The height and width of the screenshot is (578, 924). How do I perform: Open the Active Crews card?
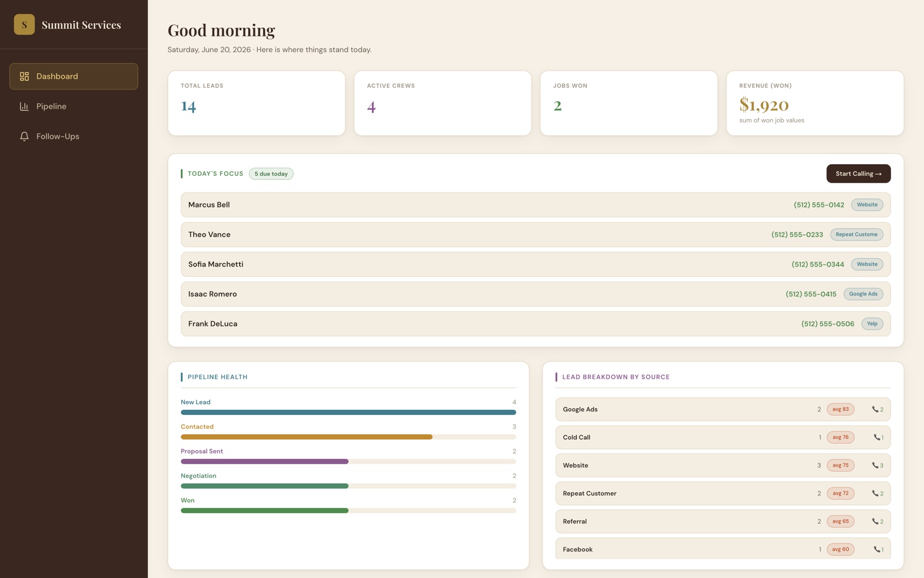[442, 103]
